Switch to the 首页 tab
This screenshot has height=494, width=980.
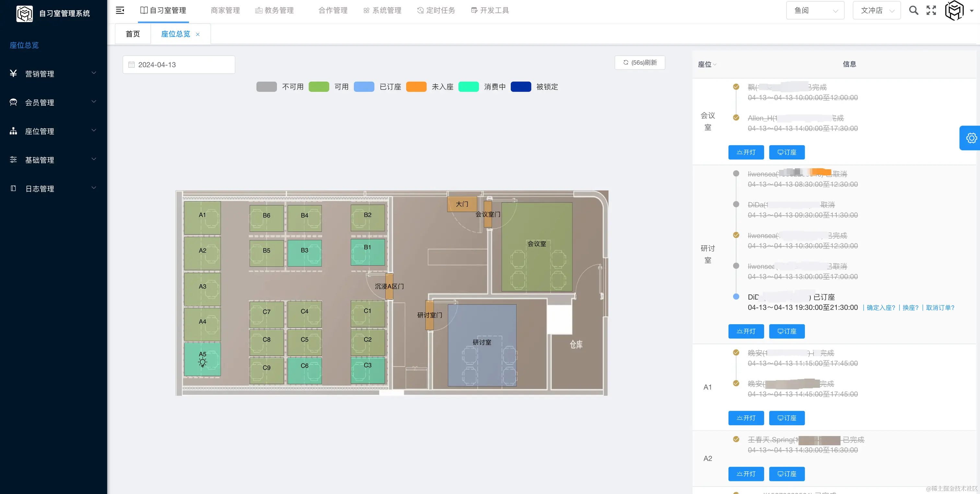[x=133, y=34]
